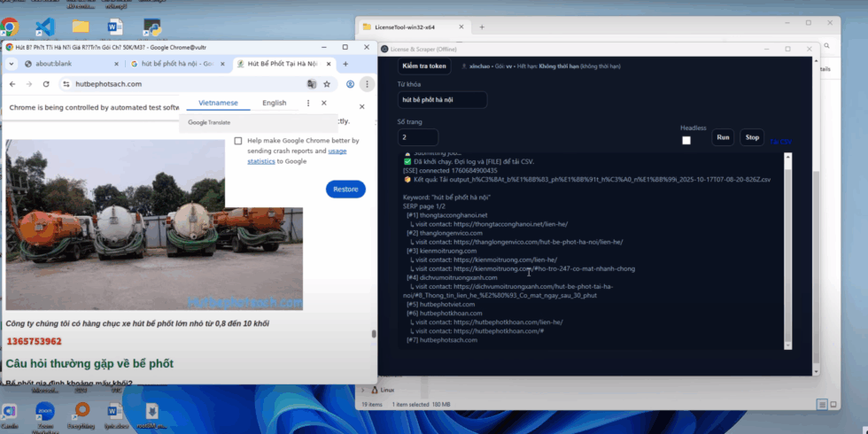Viewport: 868px width, 434px height.
Task: Click log entry [#1] thongtacconghanoi.net
Action: pyautogui.click(x=446, y=214)
